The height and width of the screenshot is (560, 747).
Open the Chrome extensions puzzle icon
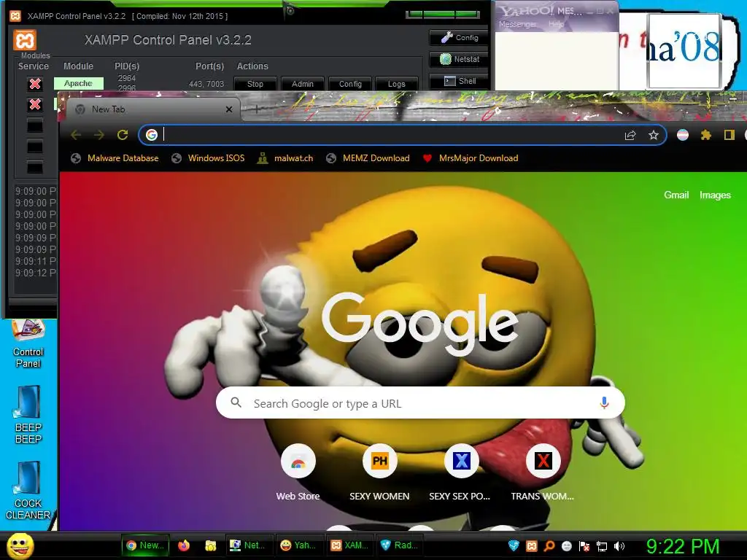(706, 135)
